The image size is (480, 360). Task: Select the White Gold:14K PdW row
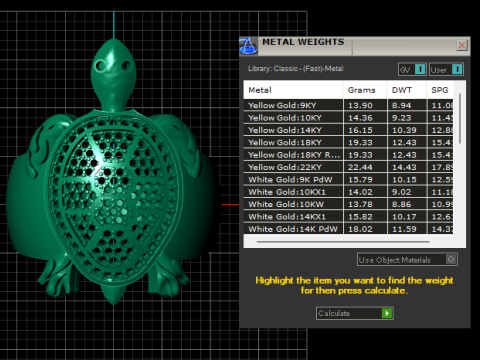[348, 229]
